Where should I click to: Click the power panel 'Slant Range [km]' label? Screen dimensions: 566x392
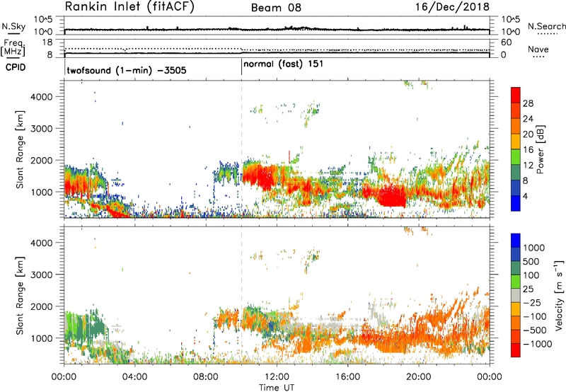(x=20, y=149)
